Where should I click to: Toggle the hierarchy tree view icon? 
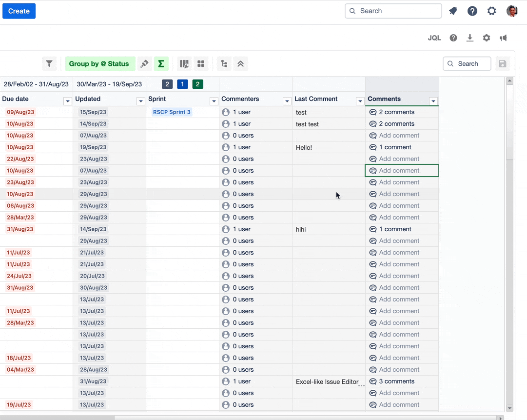(x=224, y=64)
